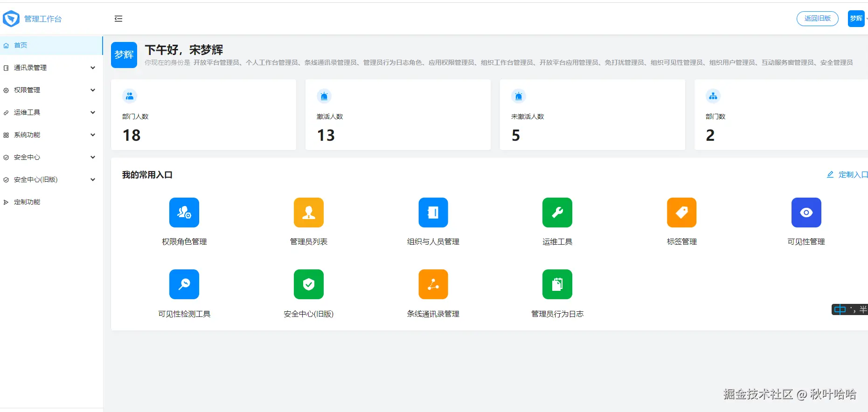868x412 pixels.
Task: Open 安全中心(旧版) shield shortcut icon
Action: click(x=309, y=284)
